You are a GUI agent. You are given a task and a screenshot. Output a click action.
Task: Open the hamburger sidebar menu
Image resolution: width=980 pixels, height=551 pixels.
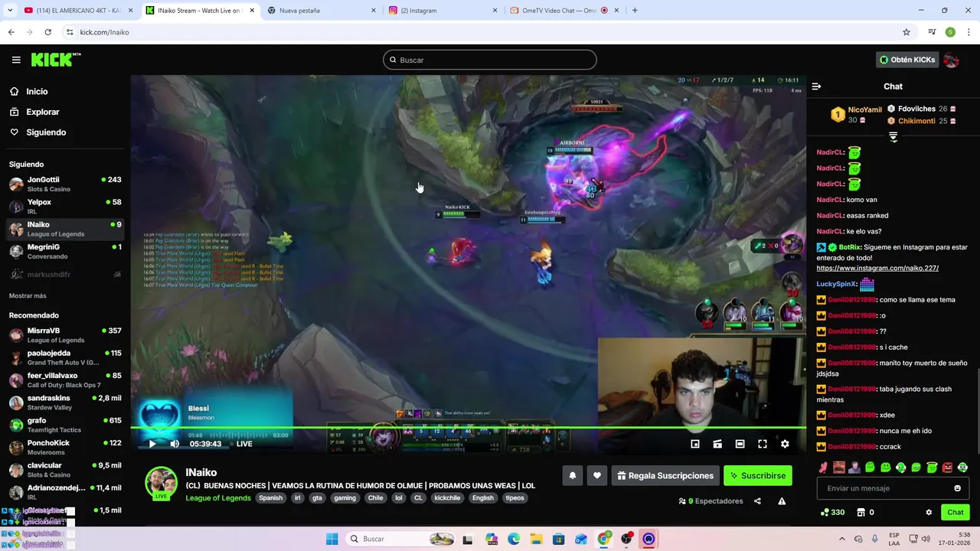click(x=16, y=60)
